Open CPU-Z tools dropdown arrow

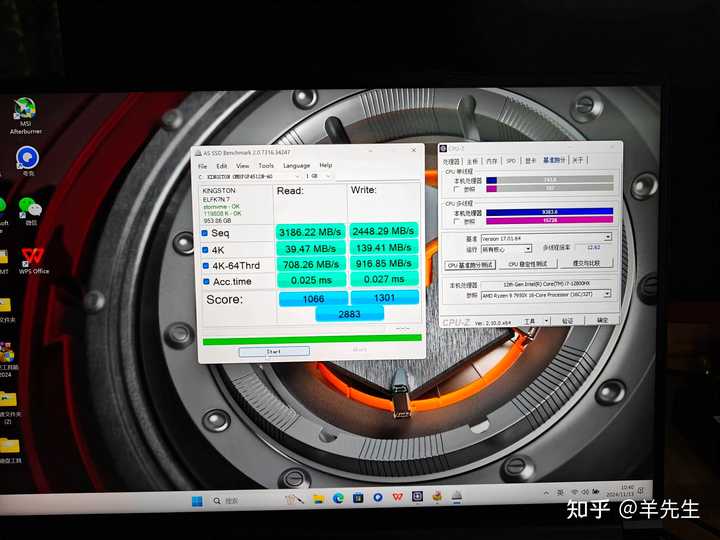pyautogui.click(x=546, y=321)
